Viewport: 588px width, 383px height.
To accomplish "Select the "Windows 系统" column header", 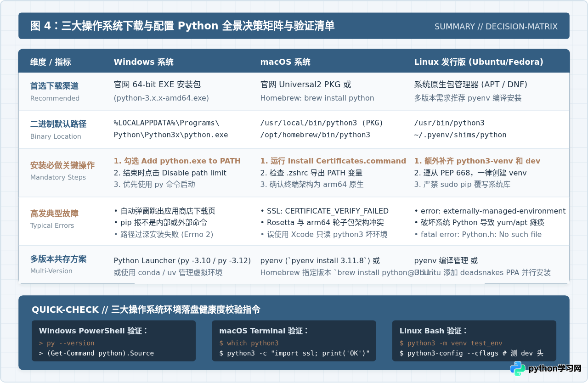I will coord(144,62).
